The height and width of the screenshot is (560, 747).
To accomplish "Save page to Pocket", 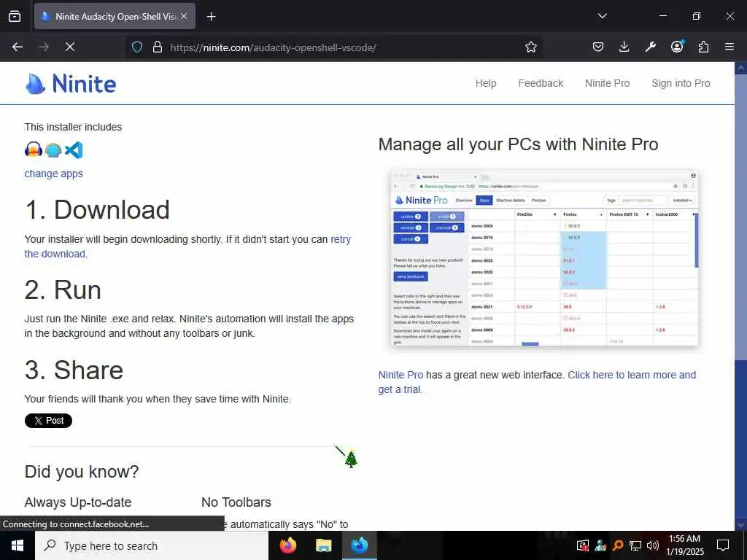I will pyautogui.click(x=598, y=47).
